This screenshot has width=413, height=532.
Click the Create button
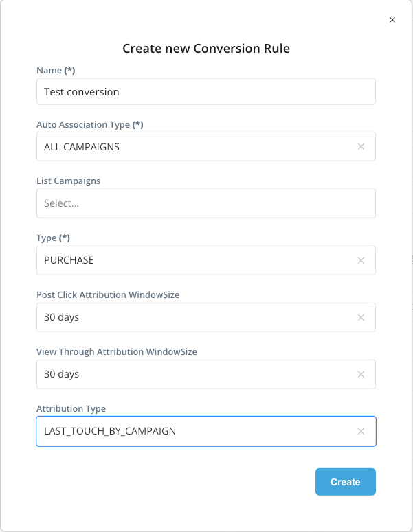point(345,482)
